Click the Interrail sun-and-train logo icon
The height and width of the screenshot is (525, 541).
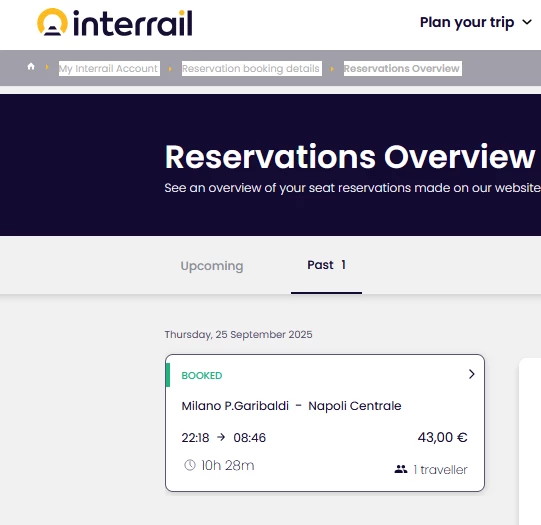[x=52, y=22]
